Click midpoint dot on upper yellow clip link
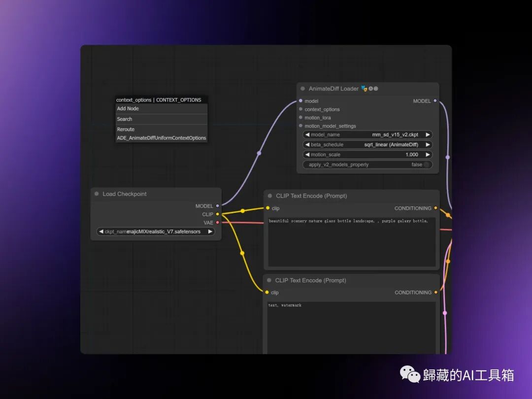 pyautogui.click(x=242, y=211)
